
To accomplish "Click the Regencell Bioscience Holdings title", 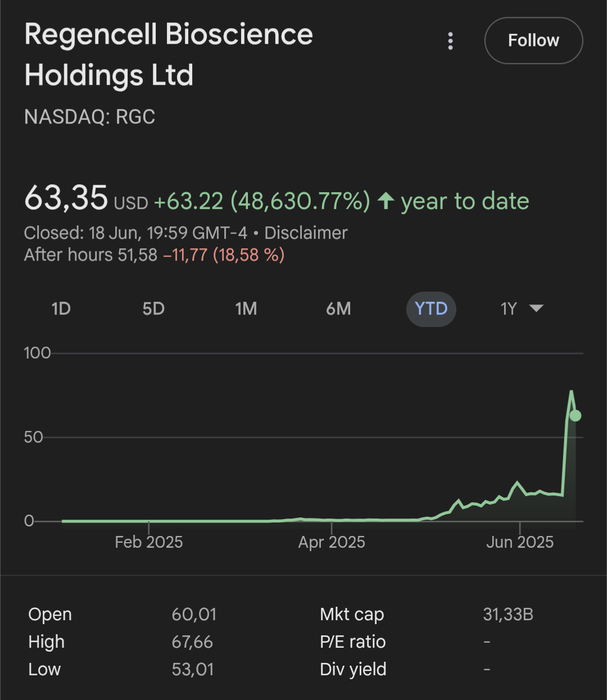I will pyautogui.click(x=169, y=54).
